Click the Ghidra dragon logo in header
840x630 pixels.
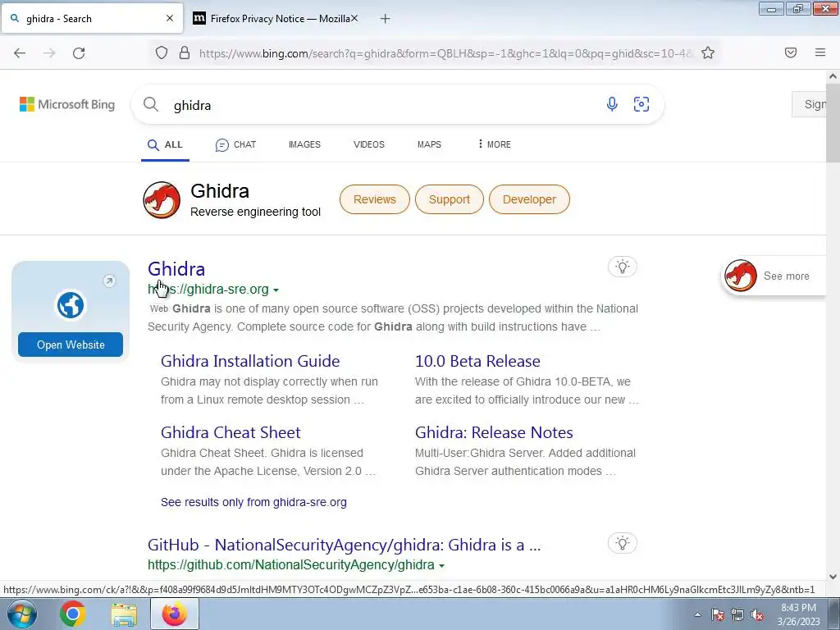[162, 200]
